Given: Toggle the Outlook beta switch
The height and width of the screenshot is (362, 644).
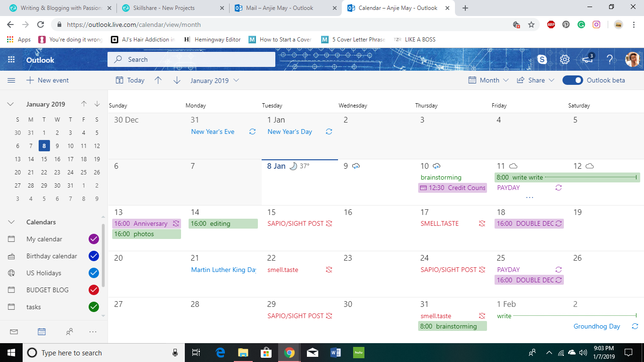Looking at the screenshot, I should pyautogui.click(x=573, y=80).
